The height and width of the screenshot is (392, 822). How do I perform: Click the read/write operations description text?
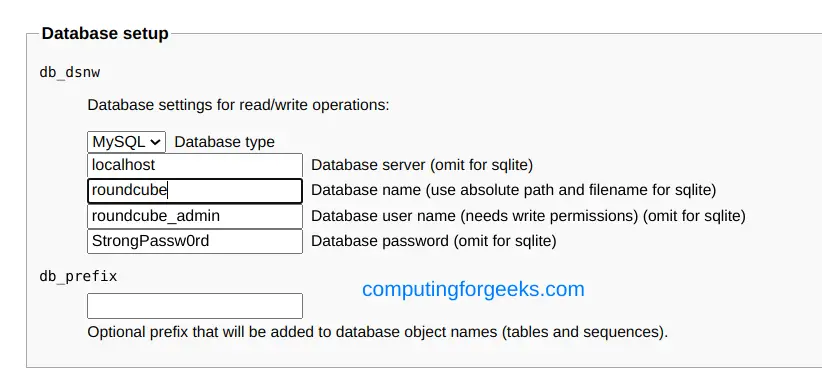(x=239, y=105)
